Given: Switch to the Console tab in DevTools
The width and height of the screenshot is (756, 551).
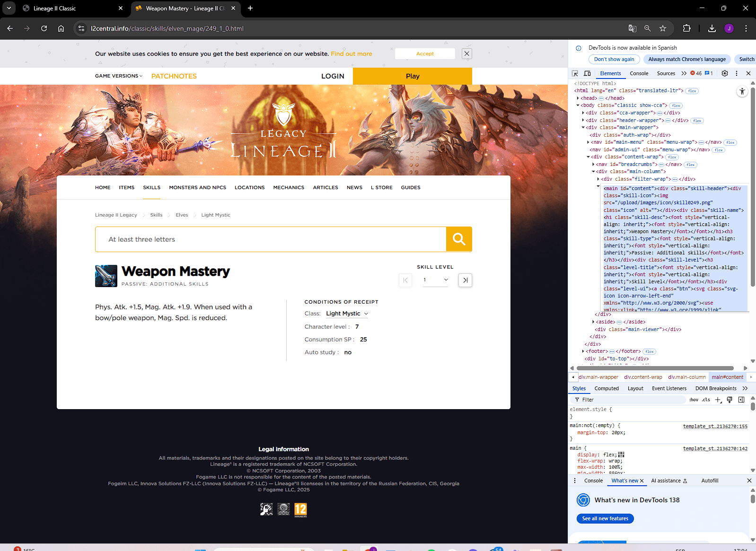Looking at the screenshot, I should (639, 73).
